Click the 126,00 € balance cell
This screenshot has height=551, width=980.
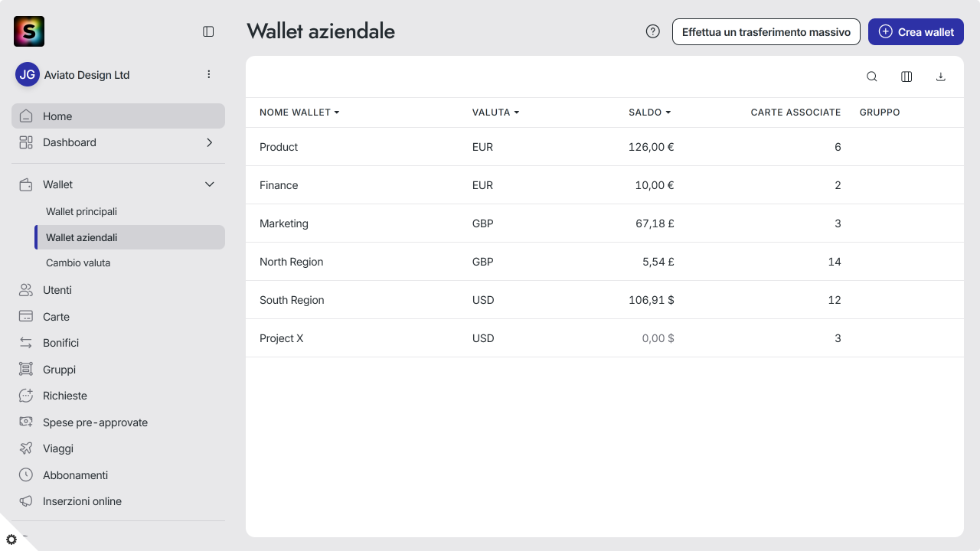(x=651, y=147)
